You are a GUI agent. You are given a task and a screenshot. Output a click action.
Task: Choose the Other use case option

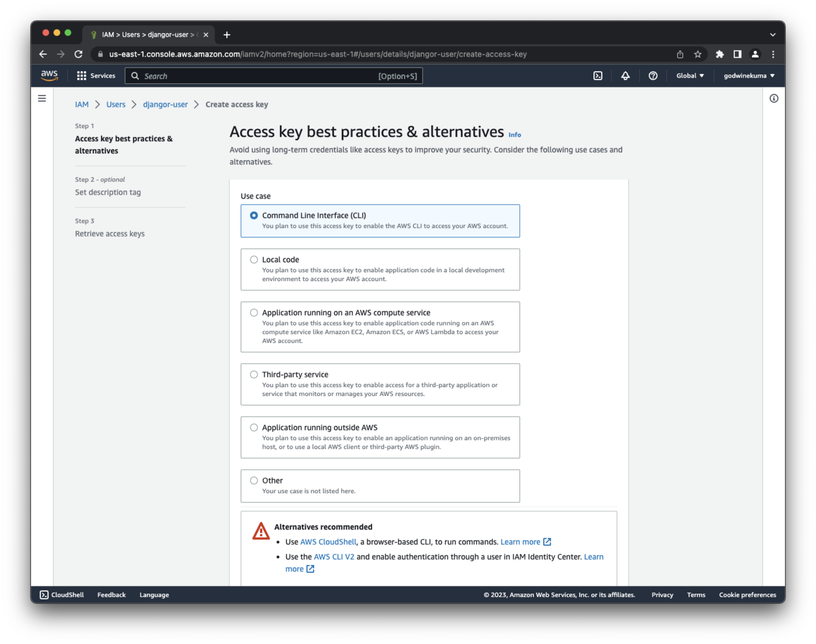(x=254, y=480)
